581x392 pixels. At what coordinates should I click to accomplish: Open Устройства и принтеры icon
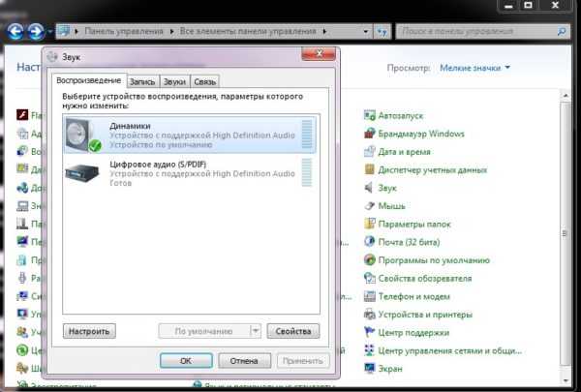(x=370, y=315)
